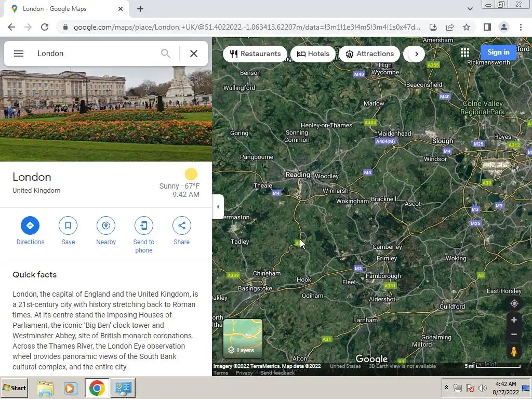Open the Privacy link
Viewport: 532px width, 399px height.
244,373
